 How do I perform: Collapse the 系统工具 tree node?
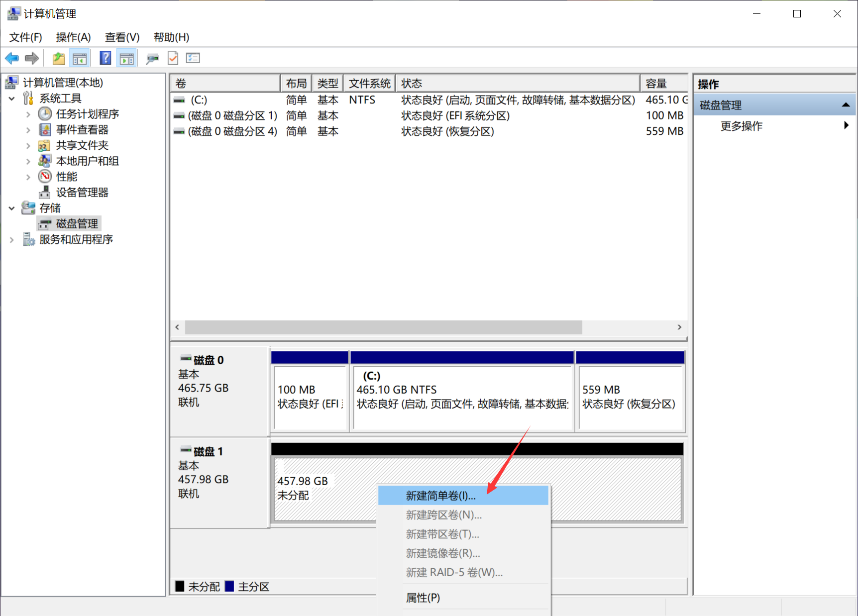click(11, 98)
